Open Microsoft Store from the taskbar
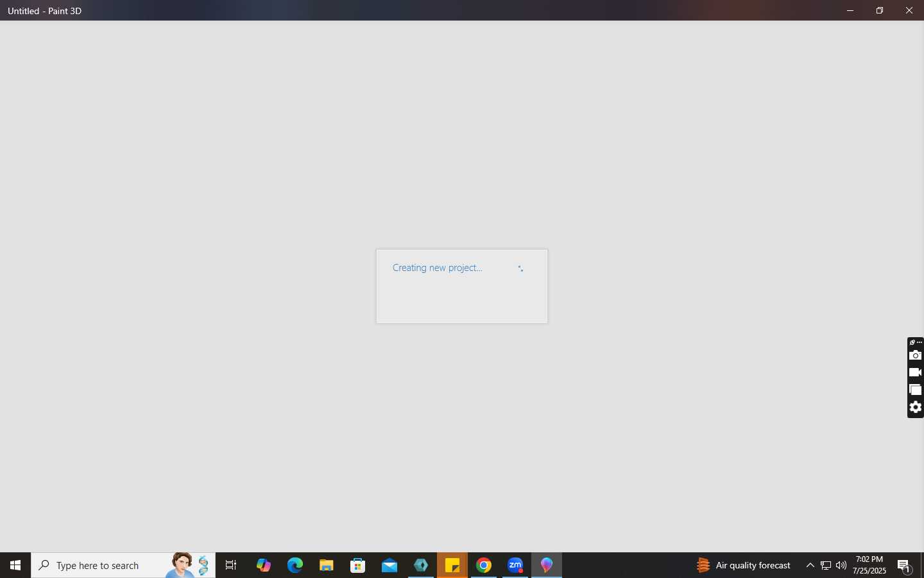The height and width of the screenshot is (578, 924). click(x=357, y=565)
